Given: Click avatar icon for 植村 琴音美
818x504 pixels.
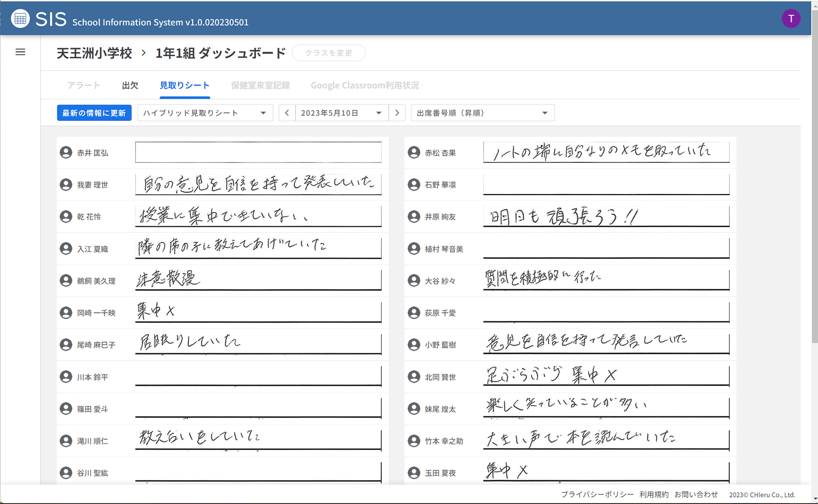Looking at the screenshot, I should click(414, 249).
